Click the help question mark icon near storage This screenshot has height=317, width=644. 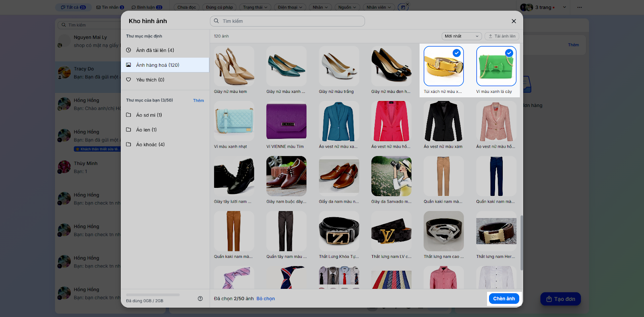point(200,298)
